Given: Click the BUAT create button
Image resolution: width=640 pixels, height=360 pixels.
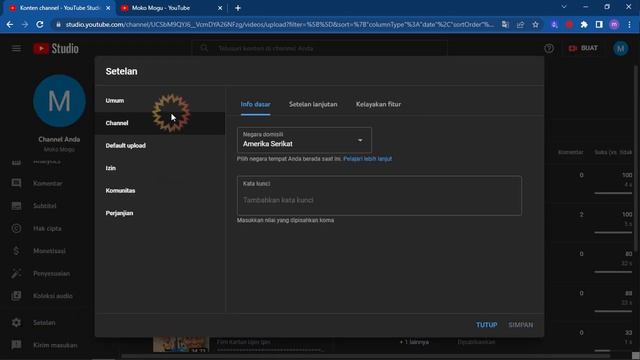Looking at the screenshot, I should tap(584, 48).
